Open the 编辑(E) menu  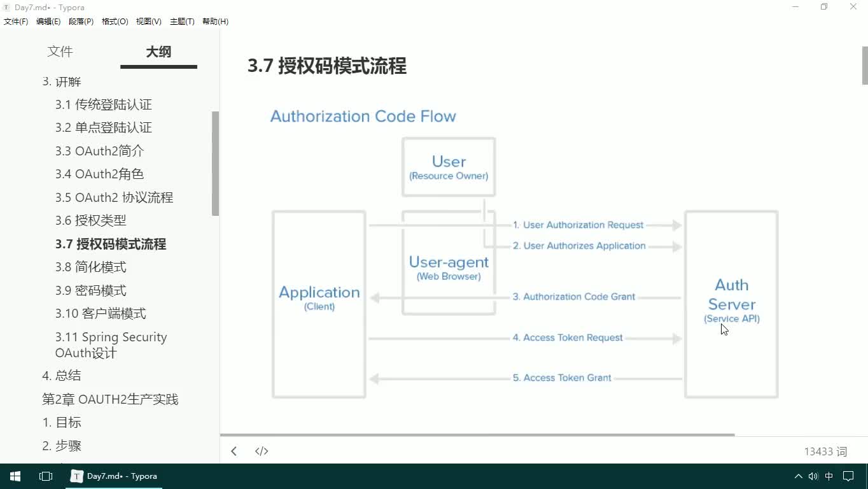pos(48,22)
